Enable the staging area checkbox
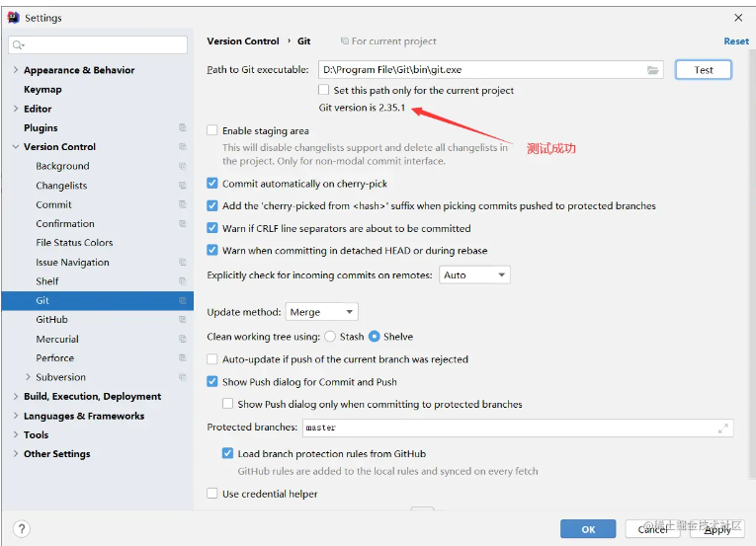This screenshot has width=756, height=546. coord(212,130)
